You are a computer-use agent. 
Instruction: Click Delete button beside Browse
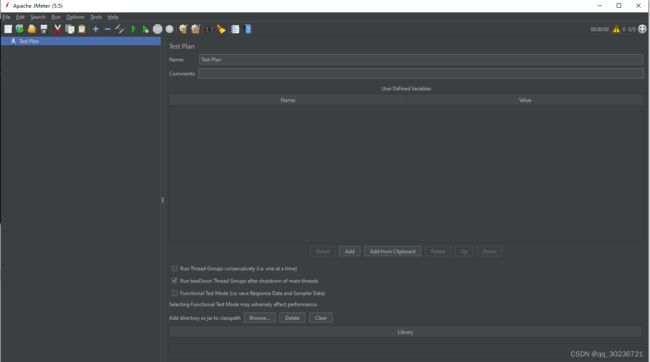292,318
